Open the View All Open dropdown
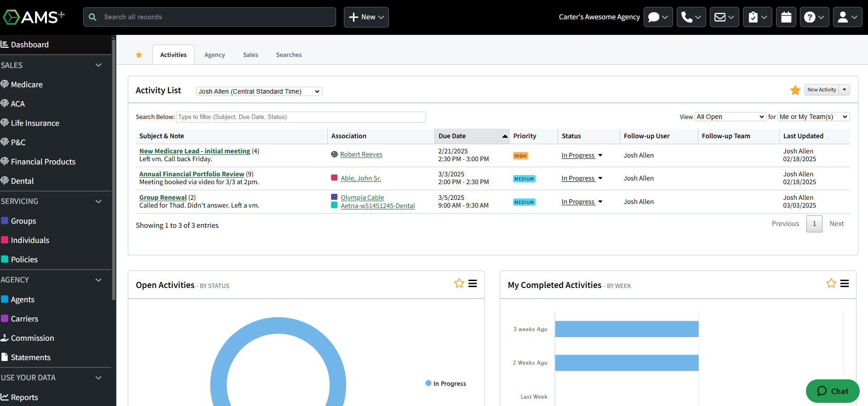 pos(730,117)
